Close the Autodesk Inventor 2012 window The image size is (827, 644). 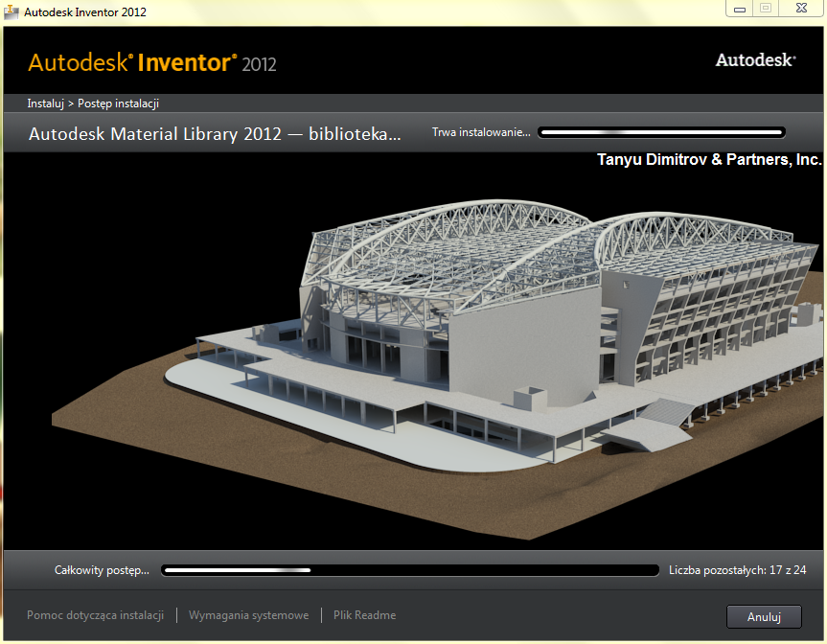(x=801, y=9)
